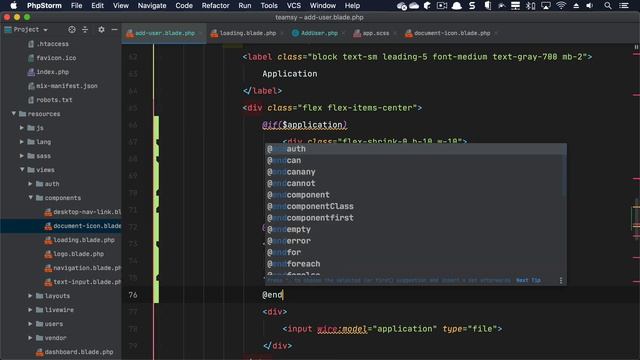Expand the layouts folder
Screen dimensions: 640x360
[x=30, y=296]
